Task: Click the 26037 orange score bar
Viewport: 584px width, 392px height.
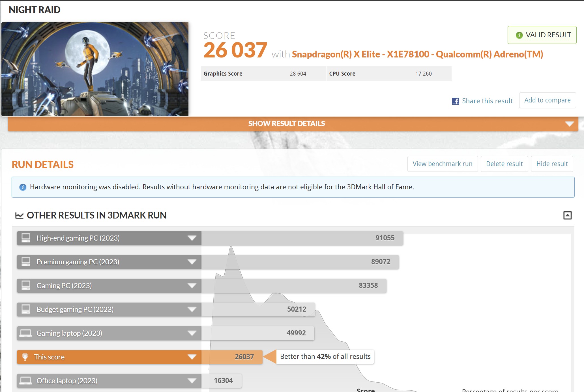Action: [x=232, y=357]
